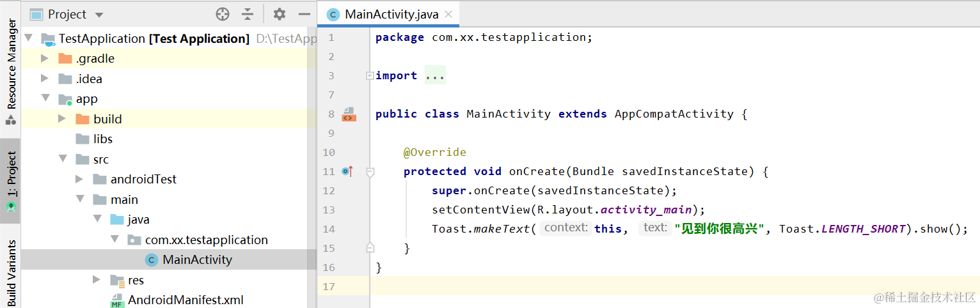Select MainActivity class in project tree
The image size is (980, 308).
(x=170, y=260)
